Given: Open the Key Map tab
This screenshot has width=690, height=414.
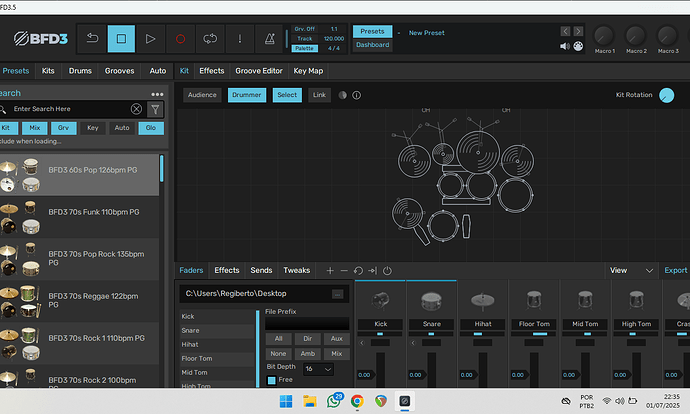Looking at the screenshot, I should pyautogui.click(x=308, y=71).
